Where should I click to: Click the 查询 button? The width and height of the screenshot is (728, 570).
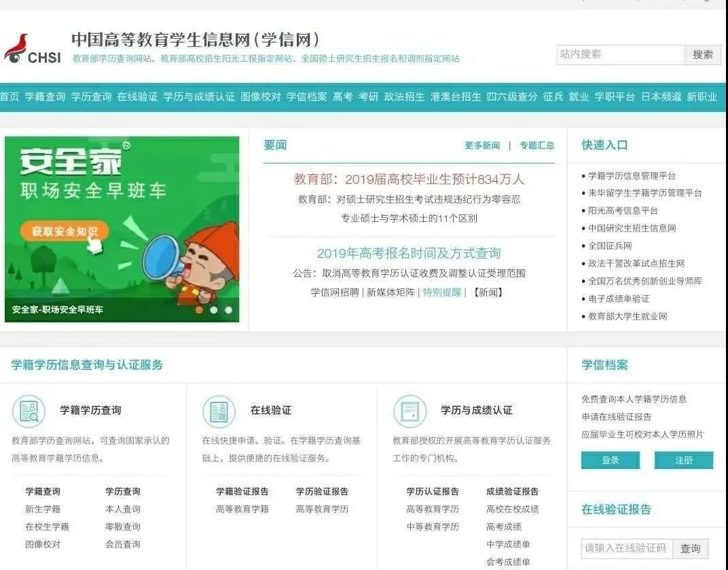point(691,549)
